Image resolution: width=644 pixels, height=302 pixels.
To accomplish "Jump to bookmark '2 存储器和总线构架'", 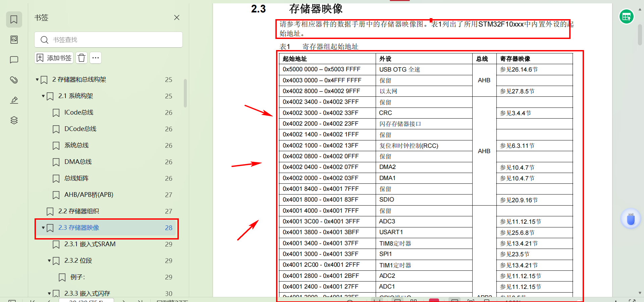I will [x=79, y=80].
